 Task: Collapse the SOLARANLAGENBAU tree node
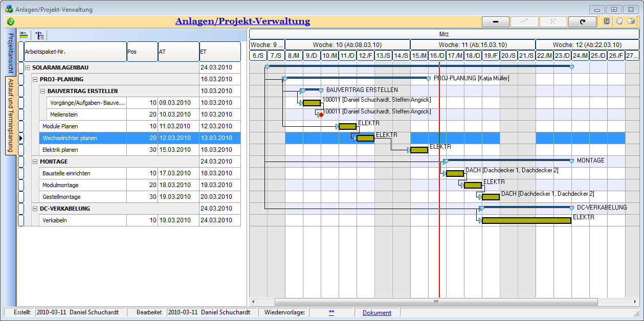[27, 68]
